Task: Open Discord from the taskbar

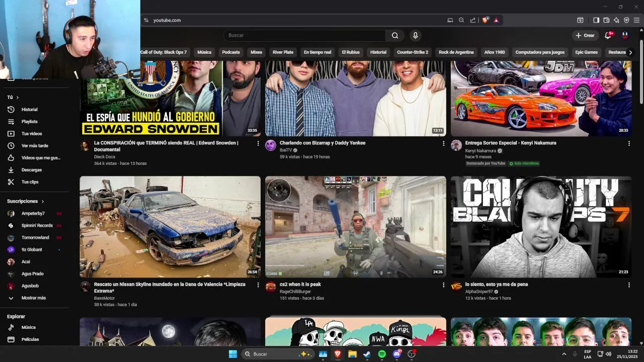Action: pos(397,354)
